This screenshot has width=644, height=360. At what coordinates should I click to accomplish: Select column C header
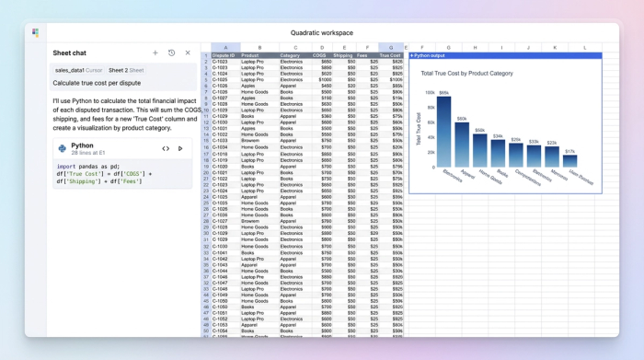click(x=295, y=48)
